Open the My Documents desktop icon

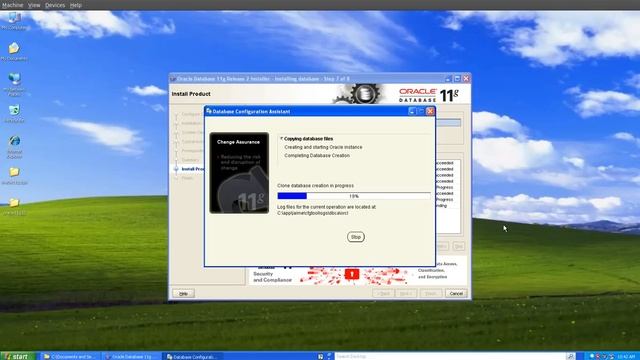pyautogui.click(x=14, y=51)
